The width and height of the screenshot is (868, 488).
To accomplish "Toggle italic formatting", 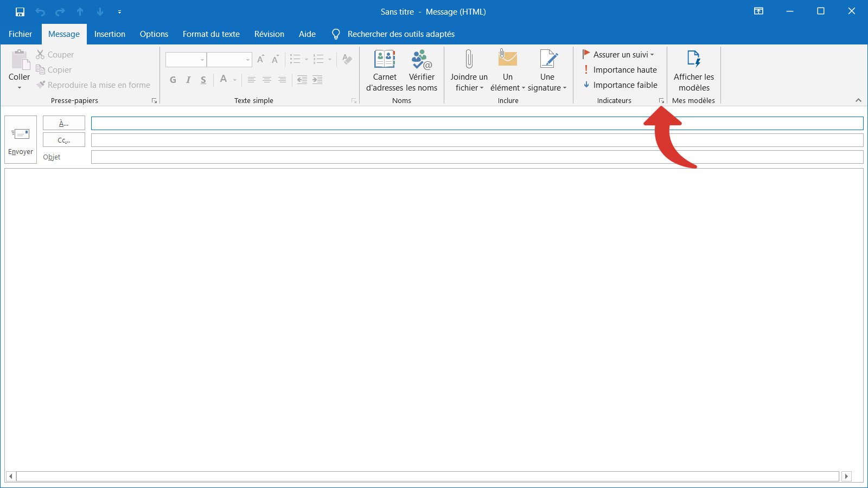I will tap(188, 79).
